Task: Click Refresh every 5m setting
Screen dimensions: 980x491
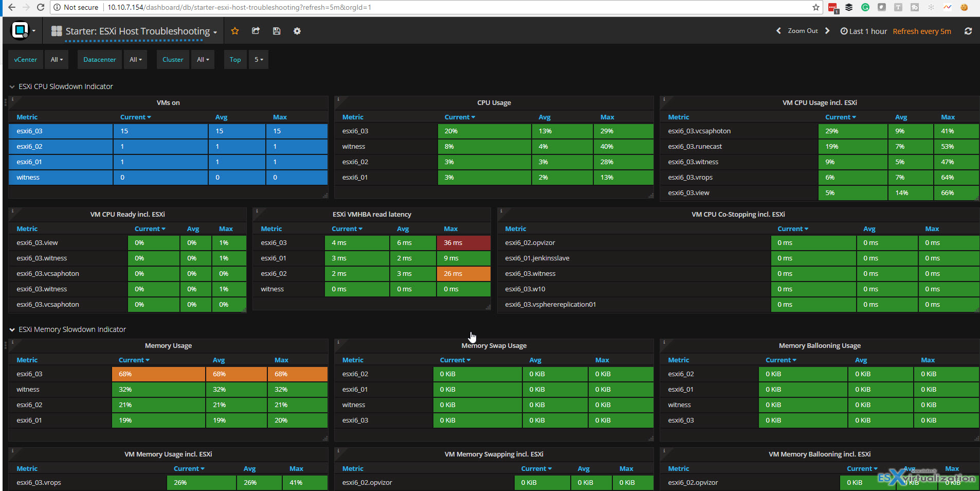Action: [x=922, y=31]
